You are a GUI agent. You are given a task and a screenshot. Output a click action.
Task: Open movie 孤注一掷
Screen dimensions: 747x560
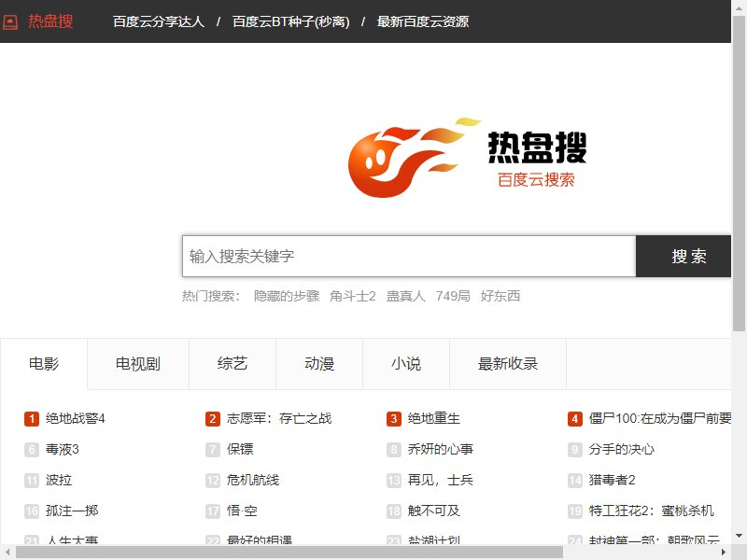point(72,511)
